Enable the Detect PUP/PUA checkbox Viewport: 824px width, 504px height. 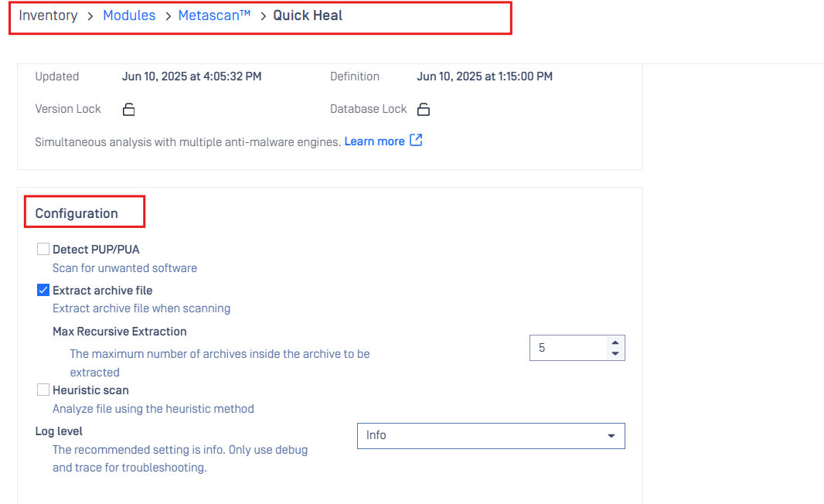tap(43, 249)
